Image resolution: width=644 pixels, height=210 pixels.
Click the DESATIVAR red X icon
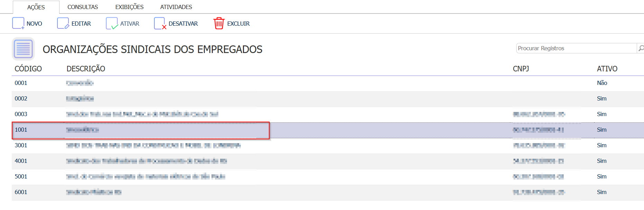160,23
